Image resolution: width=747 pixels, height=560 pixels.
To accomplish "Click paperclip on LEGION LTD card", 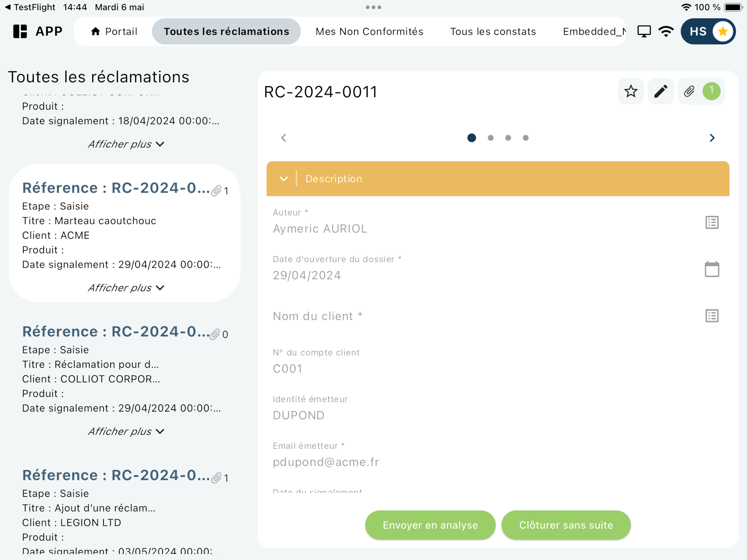I will click(216, 478).
